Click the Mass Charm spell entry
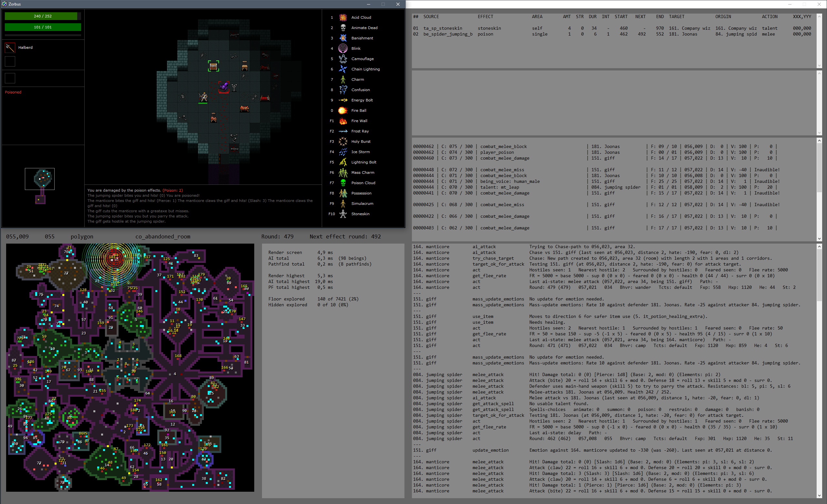 362,173
